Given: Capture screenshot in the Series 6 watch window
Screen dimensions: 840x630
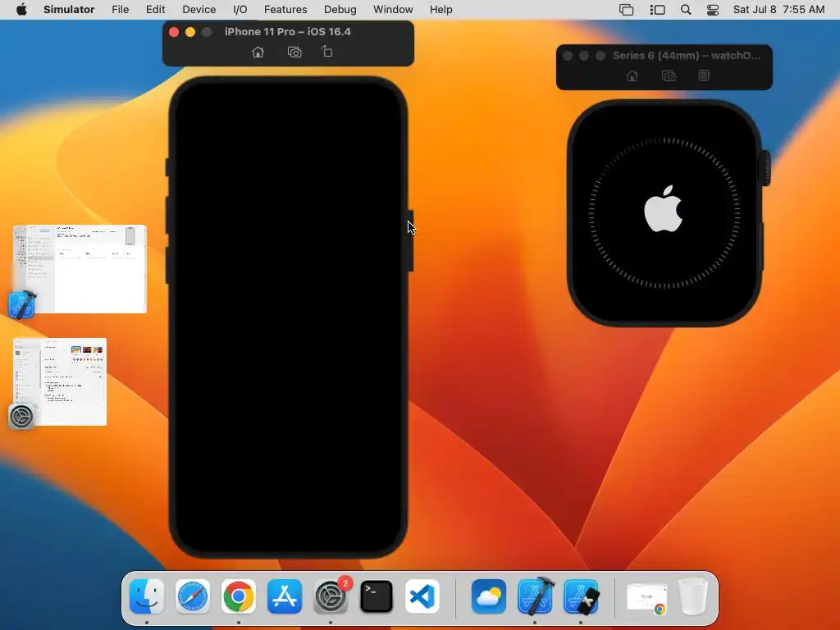Looking at the screenshot, I should 669,76.
